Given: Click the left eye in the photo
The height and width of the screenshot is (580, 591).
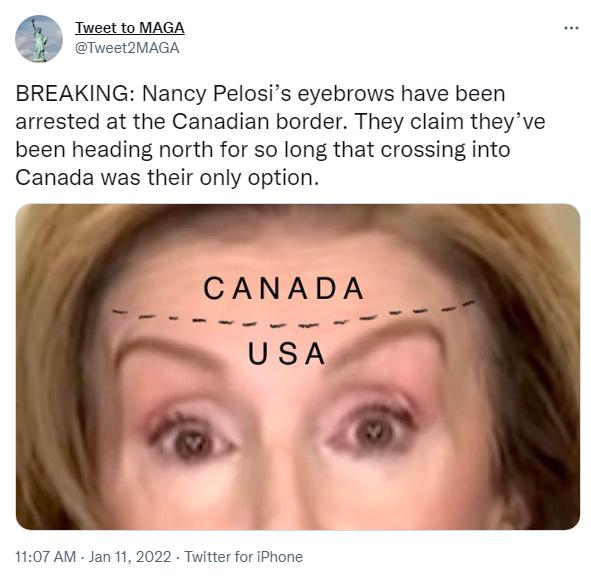Looking at the screenshot, I should point(192,434).
